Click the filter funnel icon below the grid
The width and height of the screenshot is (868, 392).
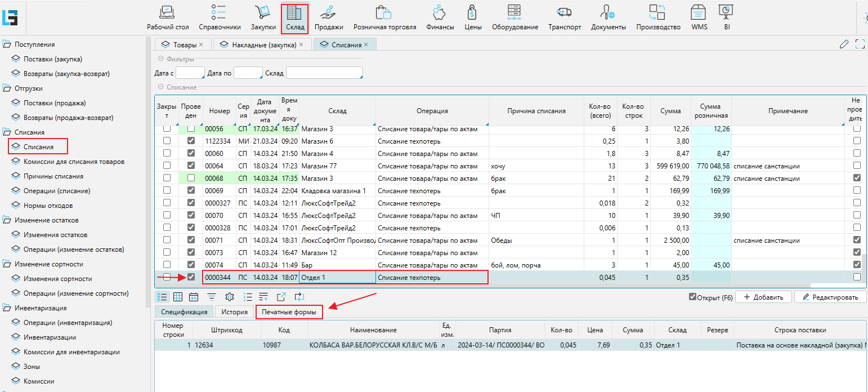[x=212, y=297]
